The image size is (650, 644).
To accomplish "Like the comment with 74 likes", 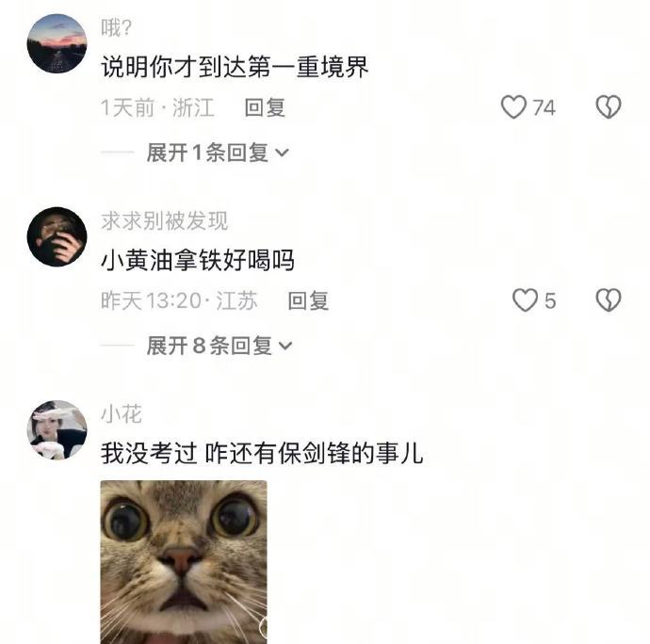I will point(513,107).
